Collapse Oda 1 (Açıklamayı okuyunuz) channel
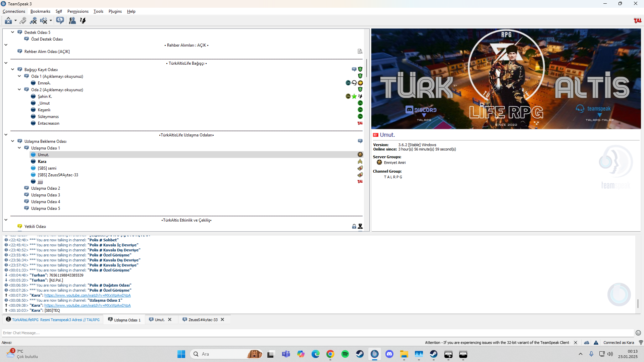 click(19, 76)
